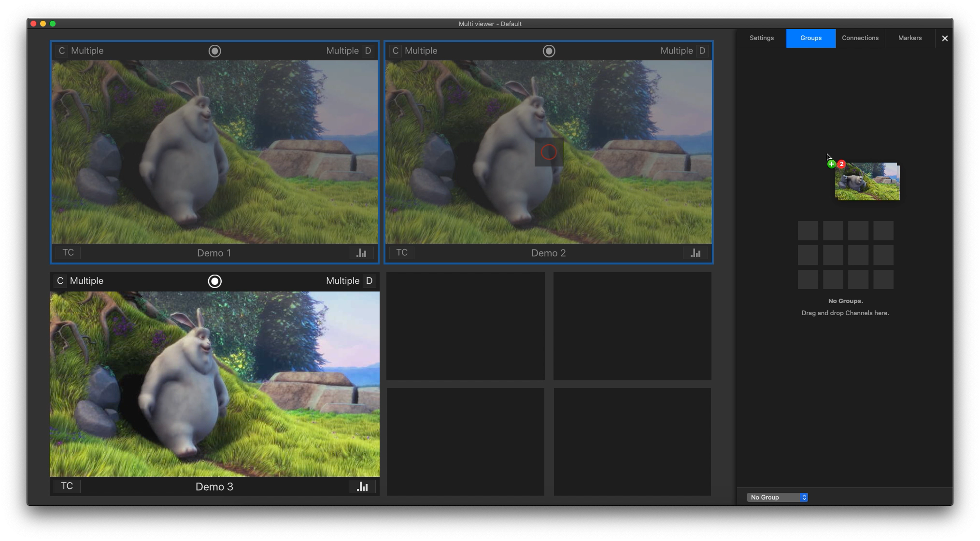Viewport: 980px width, 541px height.
Task: Toggle the record indicator on Demo 3
Action: 215,281
